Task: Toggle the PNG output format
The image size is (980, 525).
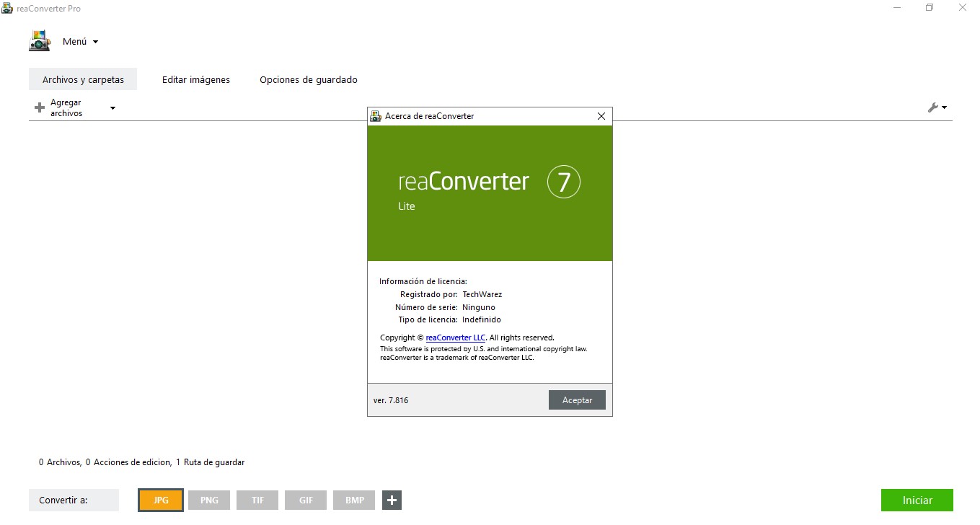Action: (x=208, y=500)
